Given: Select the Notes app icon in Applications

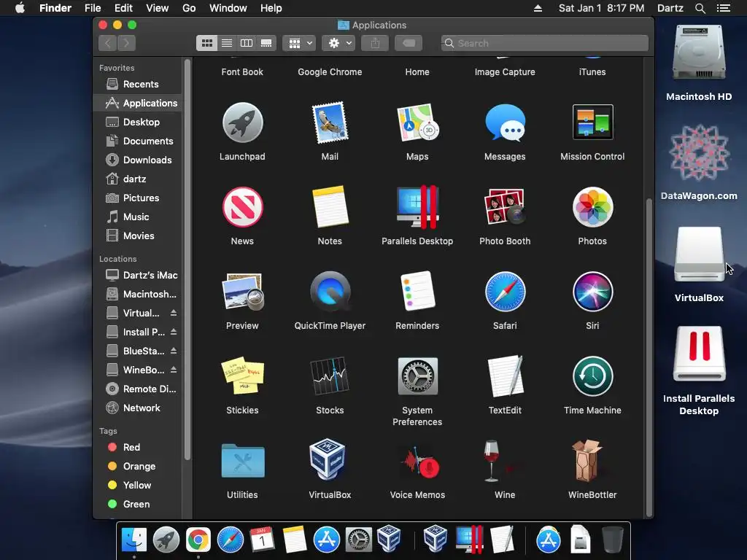Looking at the screenshot, I should (330, 207).
